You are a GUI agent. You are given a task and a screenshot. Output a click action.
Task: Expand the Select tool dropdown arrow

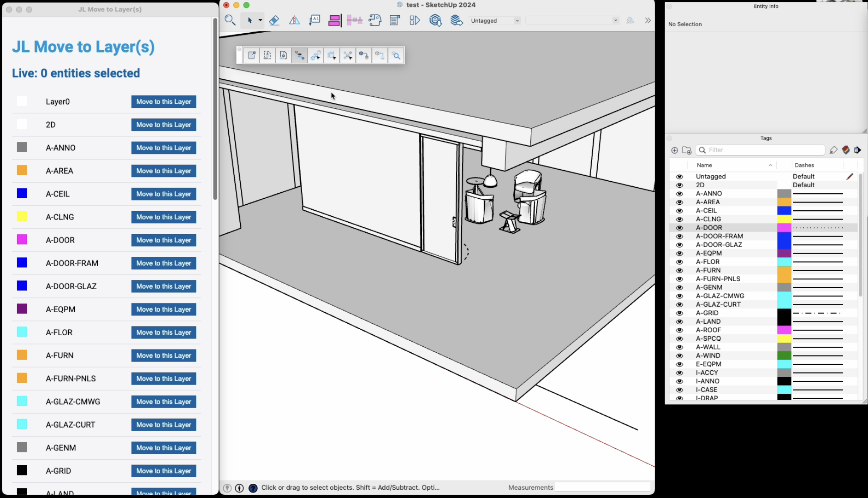tap(260, 20)
